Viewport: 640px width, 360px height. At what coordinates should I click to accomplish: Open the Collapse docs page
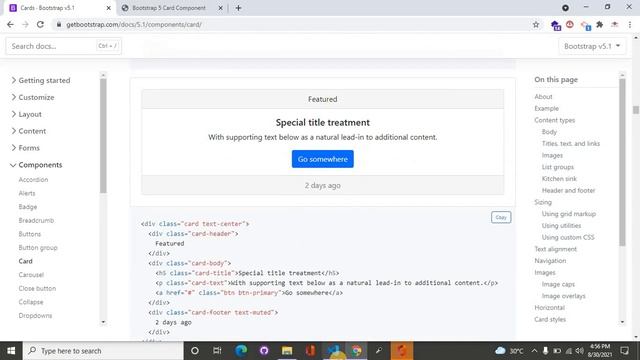pyautogui.click(x=31, y=302)
